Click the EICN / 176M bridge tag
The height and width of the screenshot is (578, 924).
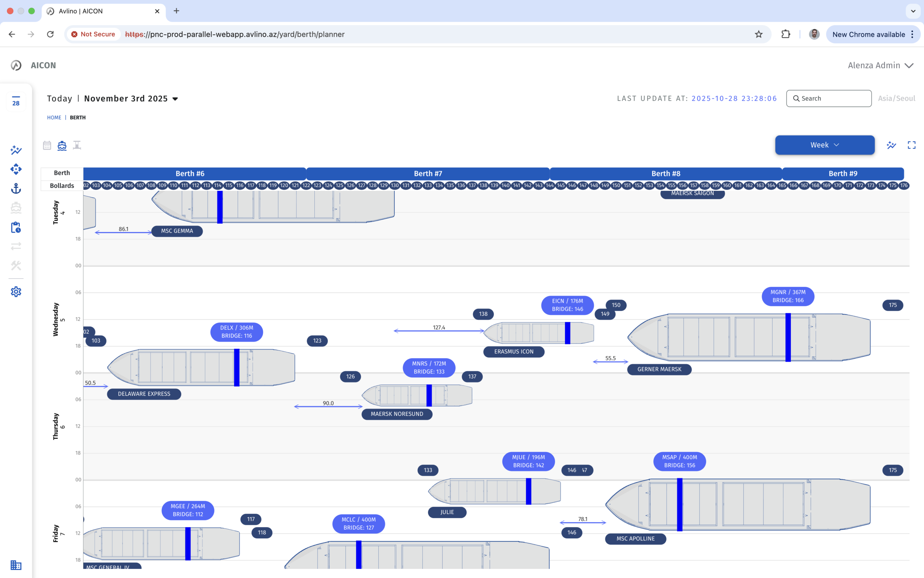[x=567, y=305]
